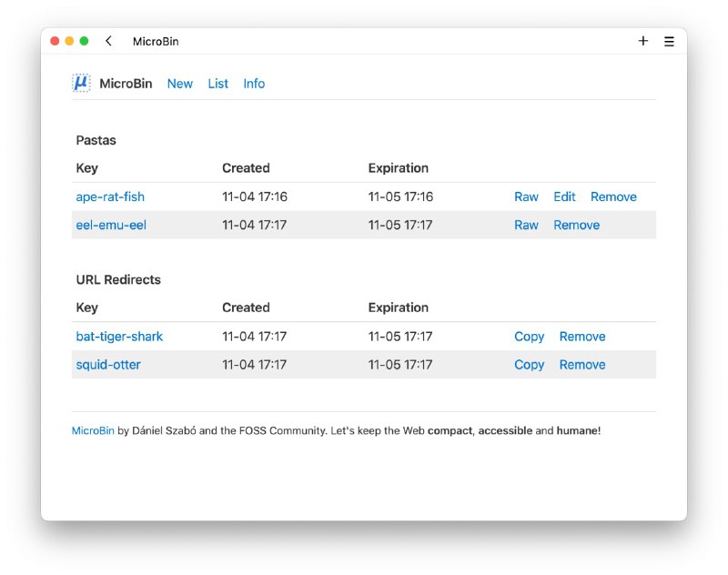Viewport: 728px width, 575px height.
Task: Remove the squid-otter redirect
Action: 582,365
